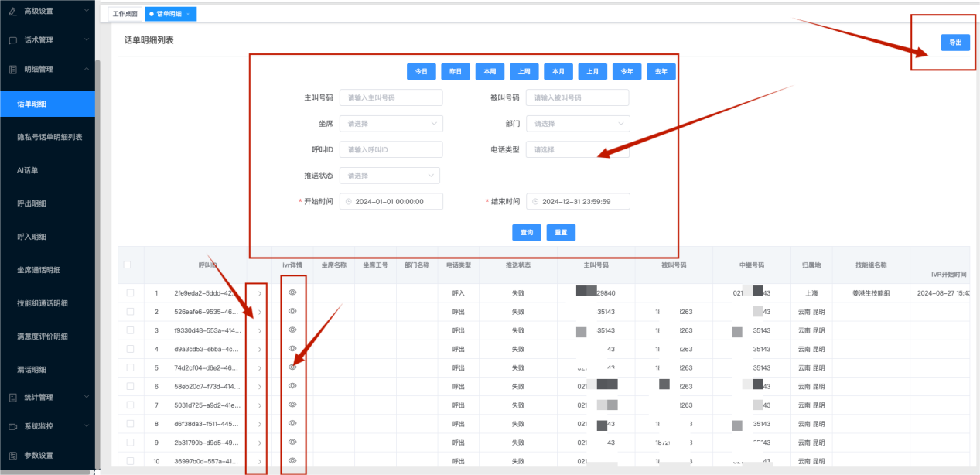Image resolution: width=980 pixels, height=475 pixels.
Task: Open the 坐席 dropdown
Action: point(391,124)
